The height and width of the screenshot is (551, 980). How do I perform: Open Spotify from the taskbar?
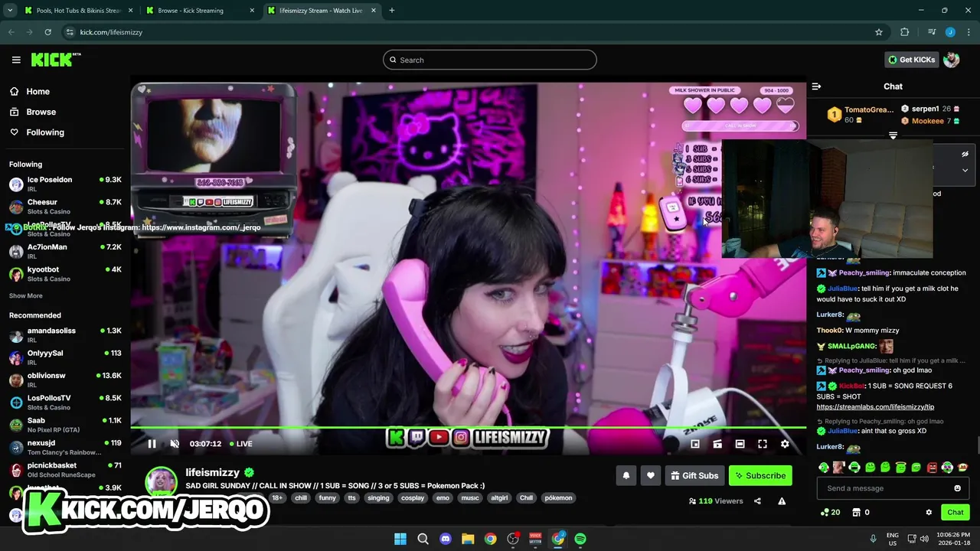[580, 539]
